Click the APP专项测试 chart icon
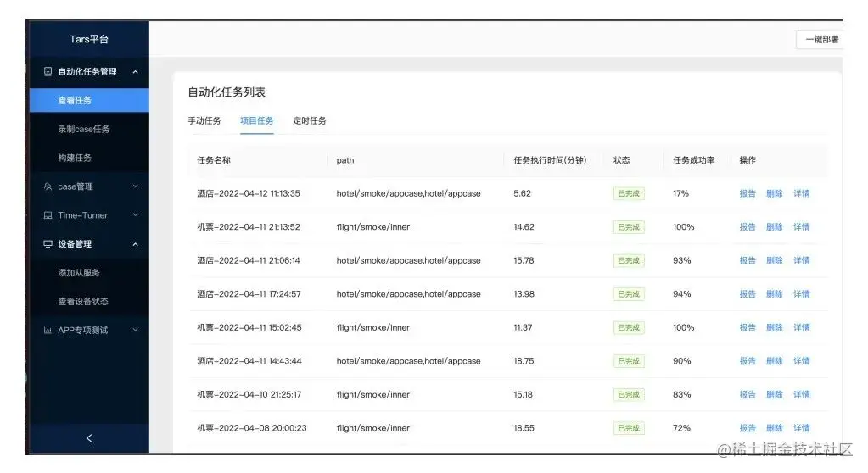868x473 pixels. click(x=48, y=331)
